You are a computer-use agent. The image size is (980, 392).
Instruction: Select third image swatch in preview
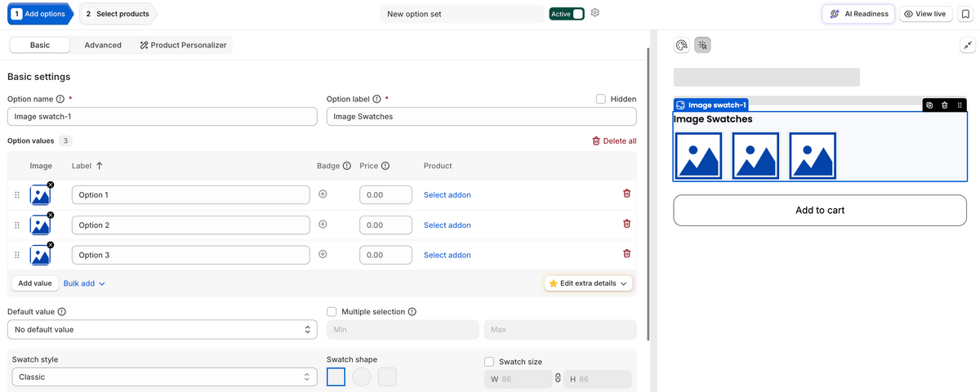[813, 155]
